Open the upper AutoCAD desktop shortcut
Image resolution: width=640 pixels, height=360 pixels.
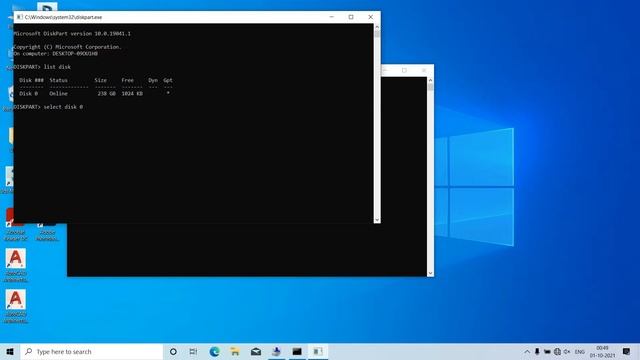click(x=16, y=265)
